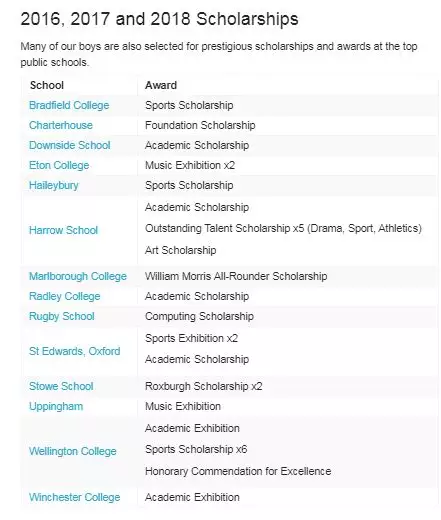Viewport: 441px width, 520px height.
Task: Select the William Morris All-Rounder Scholarship cell
Action: coord(236,276)
